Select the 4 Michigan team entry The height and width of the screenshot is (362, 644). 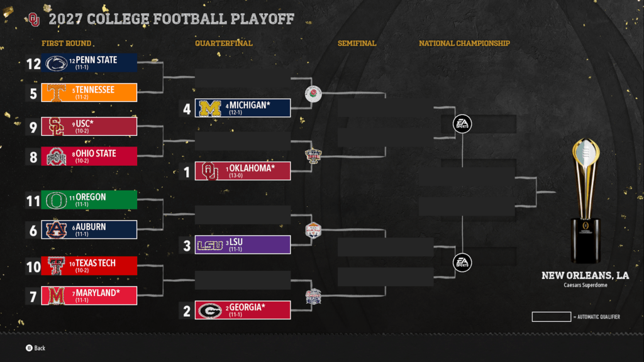coord(243,108)
